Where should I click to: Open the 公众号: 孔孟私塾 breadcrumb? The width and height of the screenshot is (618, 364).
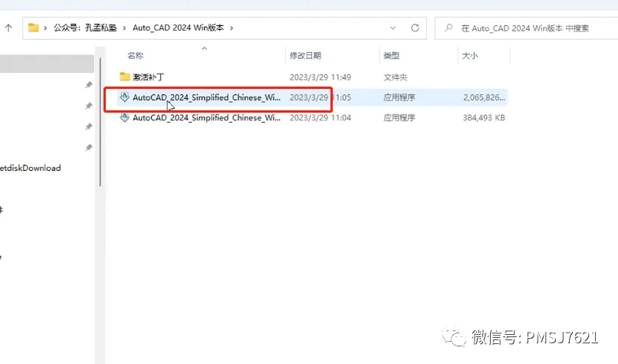click(85, 28)
